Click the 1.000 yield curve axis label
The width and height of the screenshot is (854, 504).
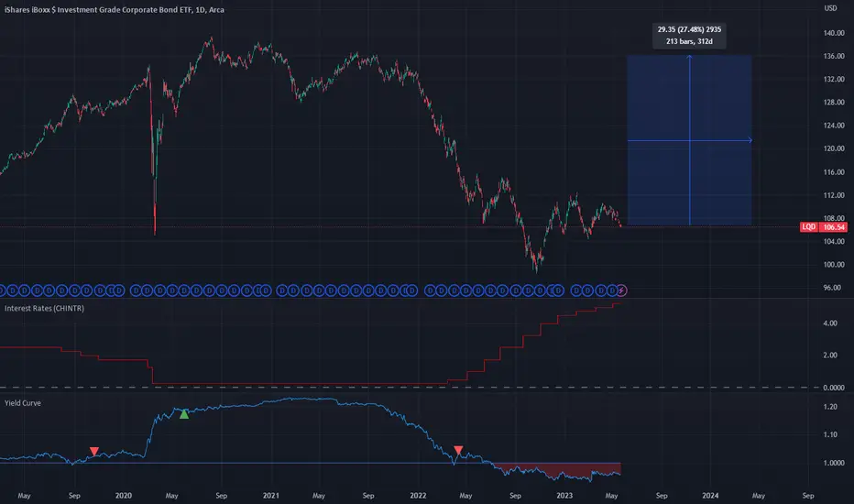[833, 463]
